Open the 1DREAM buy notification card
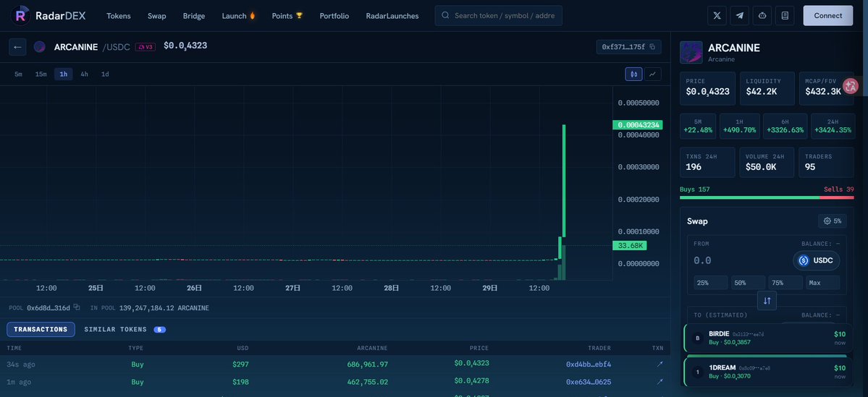The height and width of the screenshot is (397, 868). [768, 372]
